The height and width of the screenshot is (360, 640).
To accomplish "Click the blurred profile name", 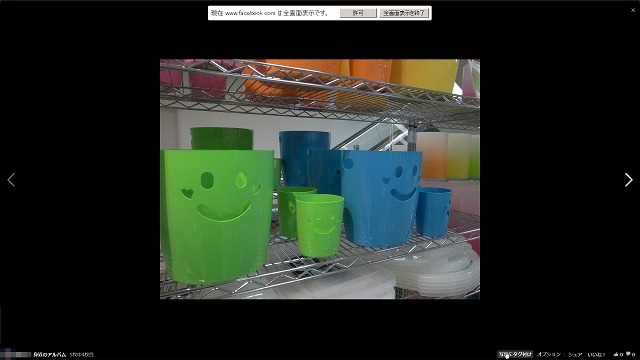I will (16, 355).
